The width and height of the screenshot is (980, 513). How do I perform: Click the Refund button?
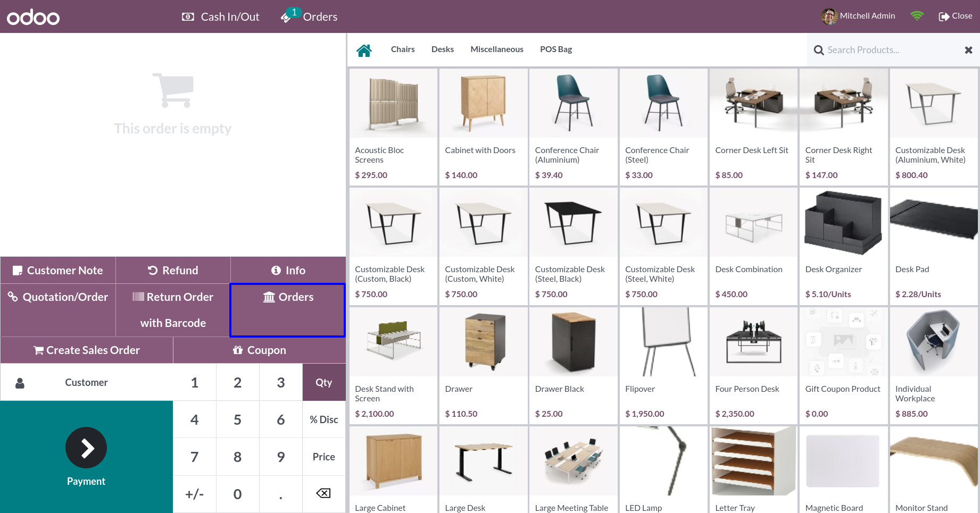point(173,271)
